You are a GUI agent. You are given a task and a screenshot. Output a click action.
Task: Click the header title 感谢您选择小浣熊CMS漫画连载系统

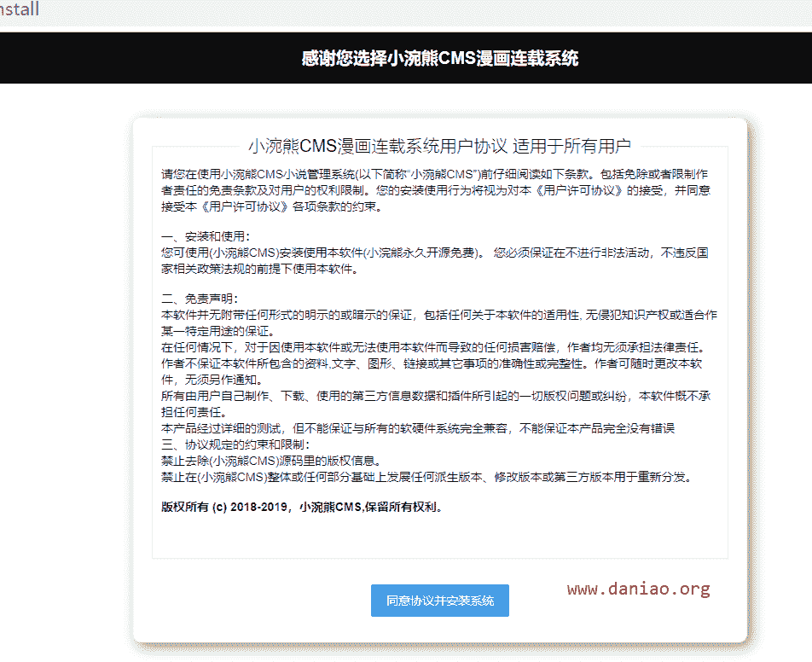pyautogui.click(x=439, y=58)
